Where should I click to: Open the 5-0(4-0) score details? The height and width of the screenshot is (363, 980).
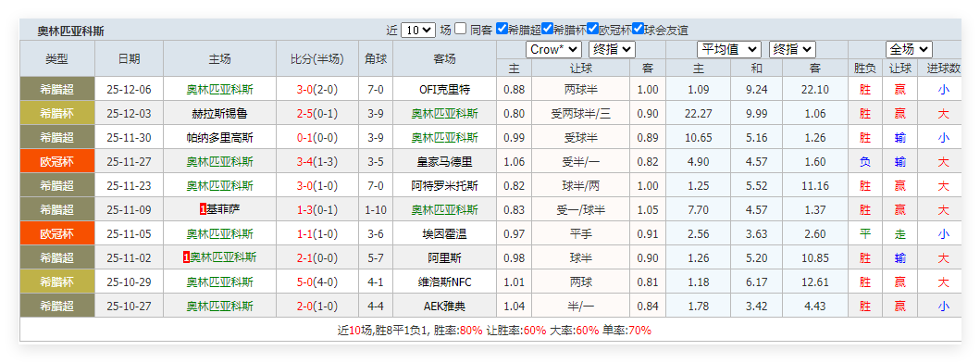(x=316, y=282)
